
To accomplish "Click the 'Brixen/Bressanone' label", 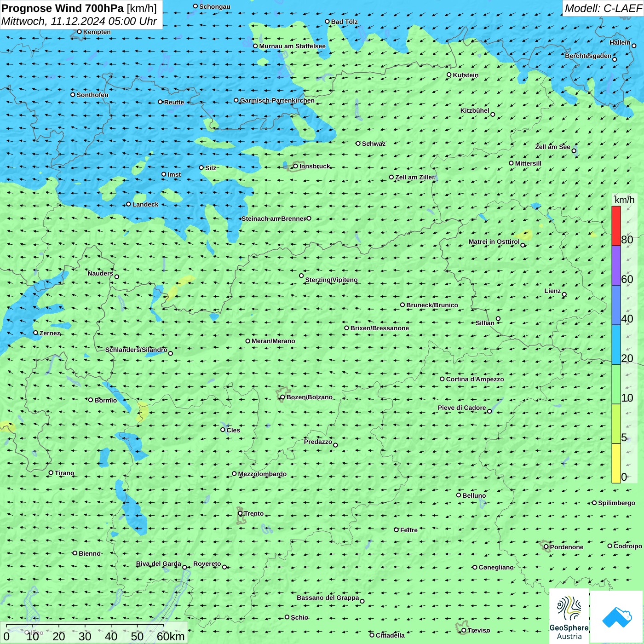I will [x=379, y=328].
